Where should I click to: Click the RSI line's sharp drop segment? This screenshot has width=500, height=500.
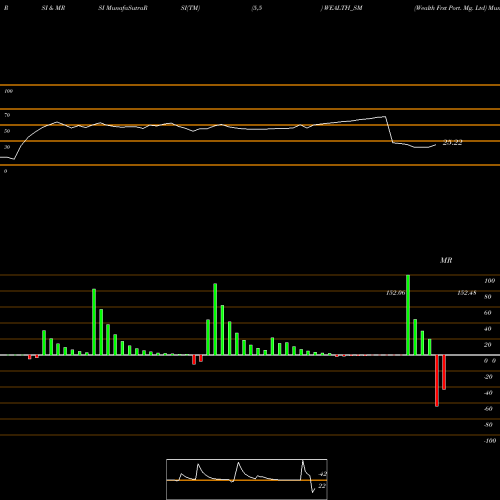click(x=389, y=130)
